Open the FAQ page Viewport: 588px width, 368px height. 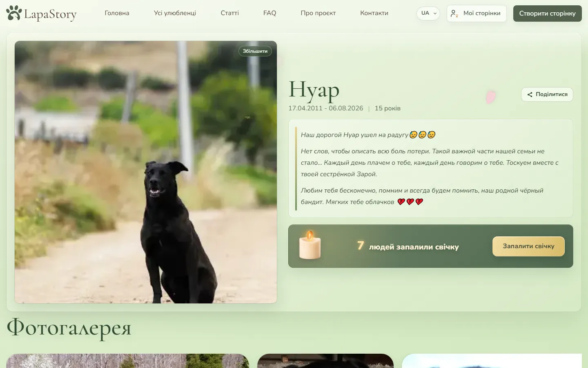(269, 13)
